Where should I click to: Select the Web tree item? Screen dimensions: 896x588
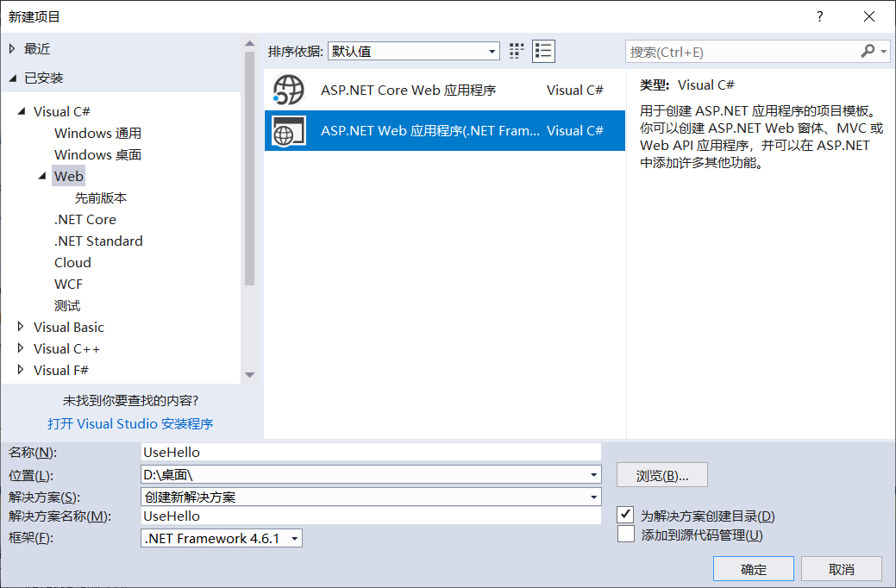click(69, 176)
